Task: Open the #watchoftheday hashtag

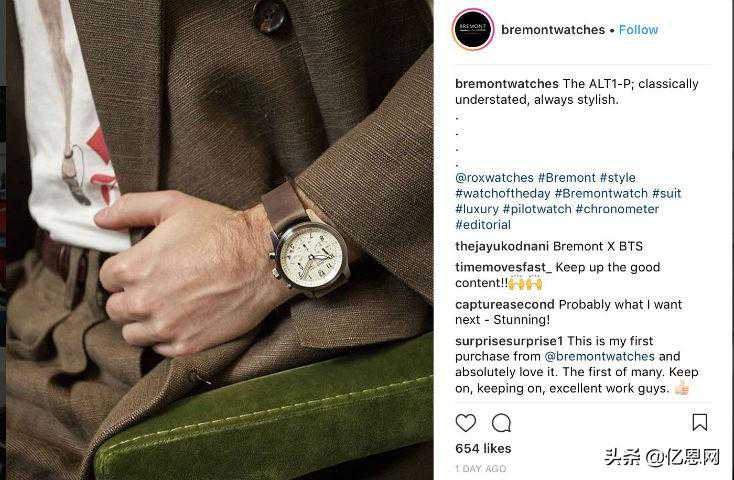Action: (503, 193)
